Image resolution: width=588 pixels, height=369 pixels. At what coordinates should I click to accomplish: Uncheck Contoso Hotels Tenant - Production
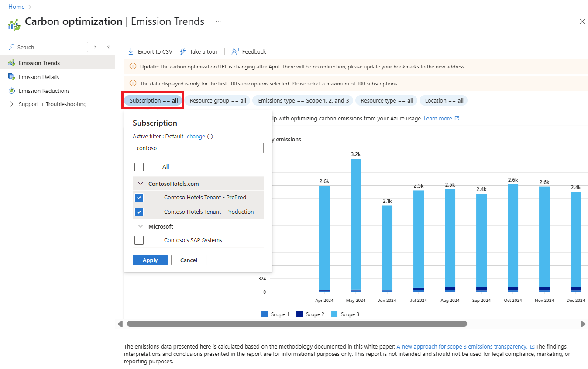click(139, 212)
